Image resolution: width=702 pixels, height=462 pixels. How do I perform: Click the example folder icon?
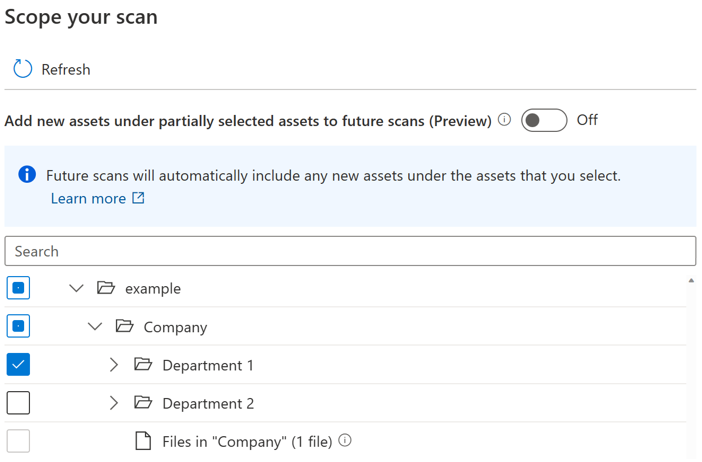(x=106, y=288)
